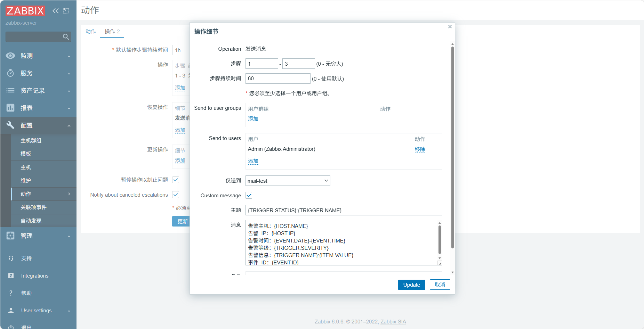Screen dimensions: 644x329
Task: Click the list icon for 资产记录
Action: pos(10,90)
